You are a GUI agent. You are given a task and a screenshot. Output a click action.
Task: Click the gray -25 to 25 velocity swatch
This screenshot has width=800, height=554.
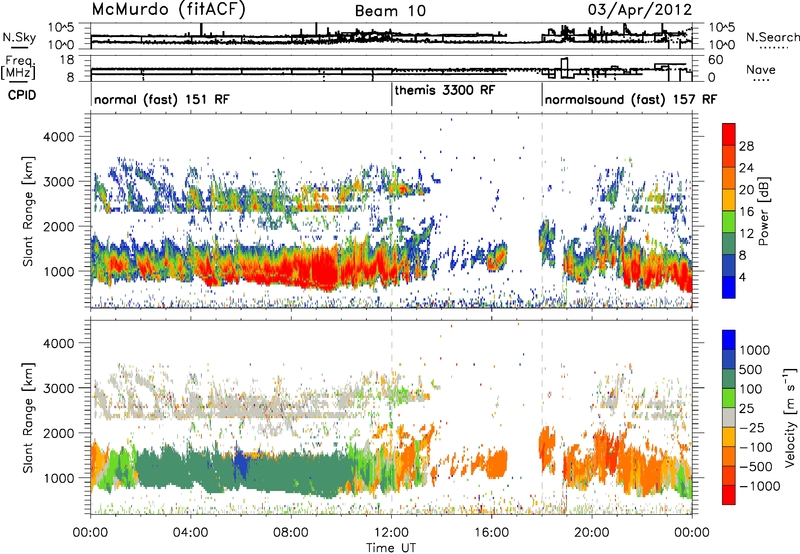[729, 418]
